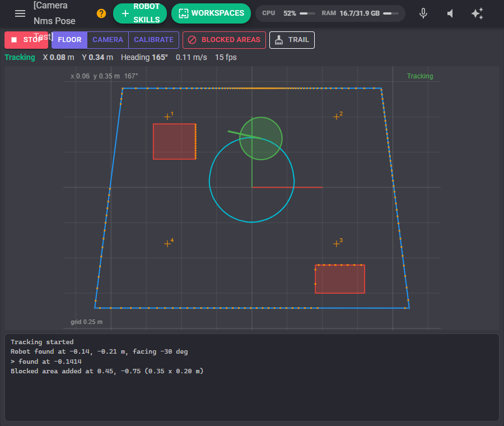This screenshot has height=426, width=504.
Task: Select calibration marker 3 on the map
Action: point(337,244)
